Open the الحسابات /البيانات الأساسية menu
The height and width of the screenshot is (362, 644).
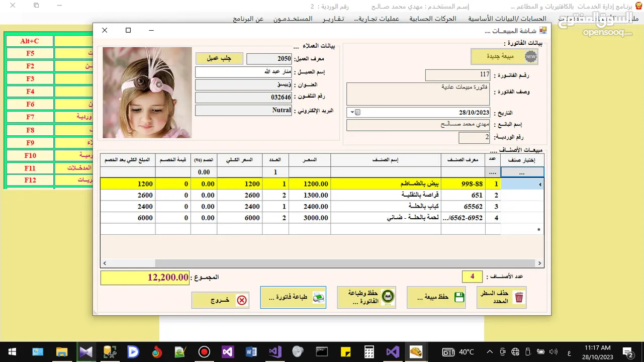click(507, 19)
